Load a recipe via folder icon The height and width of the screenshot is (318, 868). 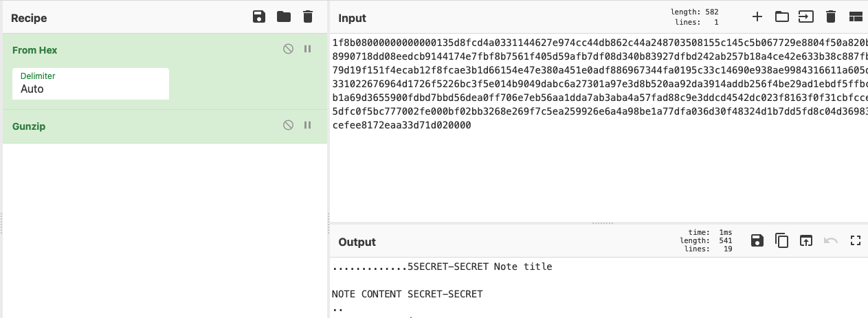click(x=284, y=17)
